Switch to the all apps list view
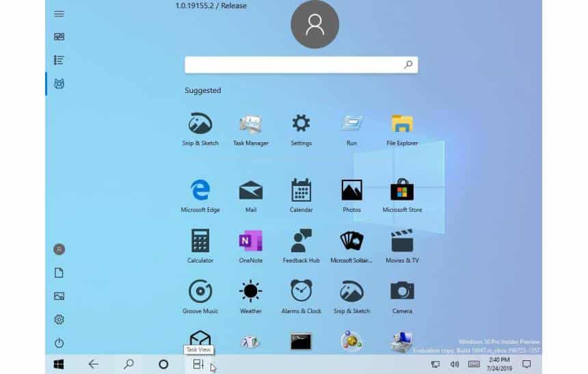 pos(59,60)
